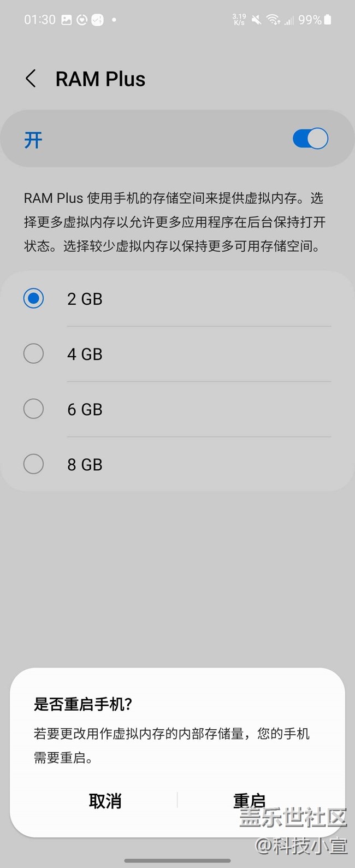The image size is (355, 868).
Task: Tap the checkmark app notification icon
Action: point(97,20)
